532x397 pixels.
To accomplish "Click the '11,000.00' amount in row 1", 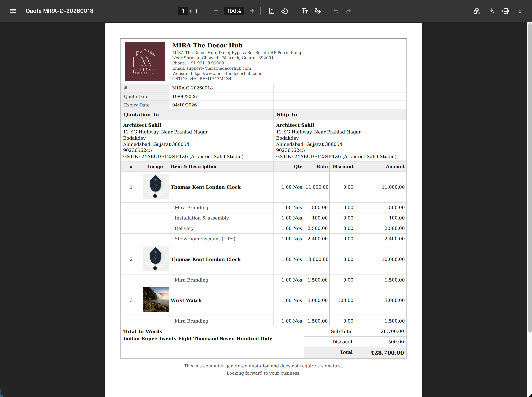I will [x=393, y=187].
